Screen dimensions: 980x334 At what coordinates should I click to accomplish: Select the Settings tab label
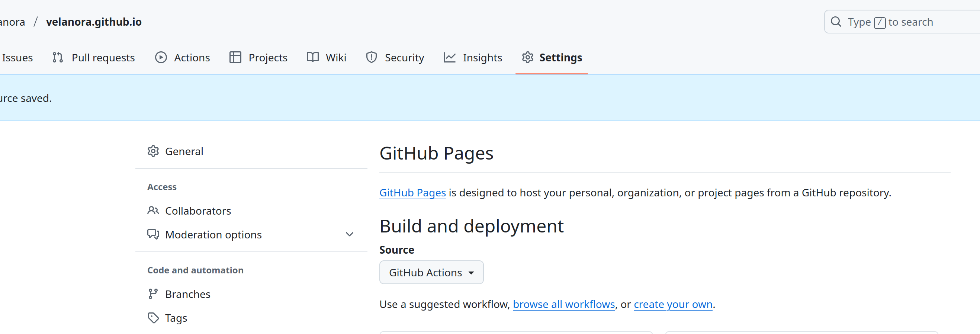[560, 57]
